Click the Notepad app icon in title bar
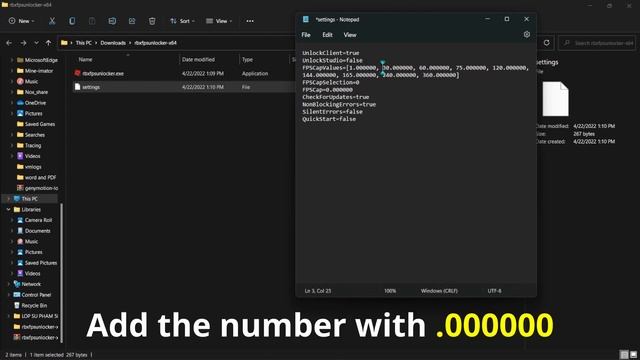Viewport: 640px width, 360px height. [306, 19]
